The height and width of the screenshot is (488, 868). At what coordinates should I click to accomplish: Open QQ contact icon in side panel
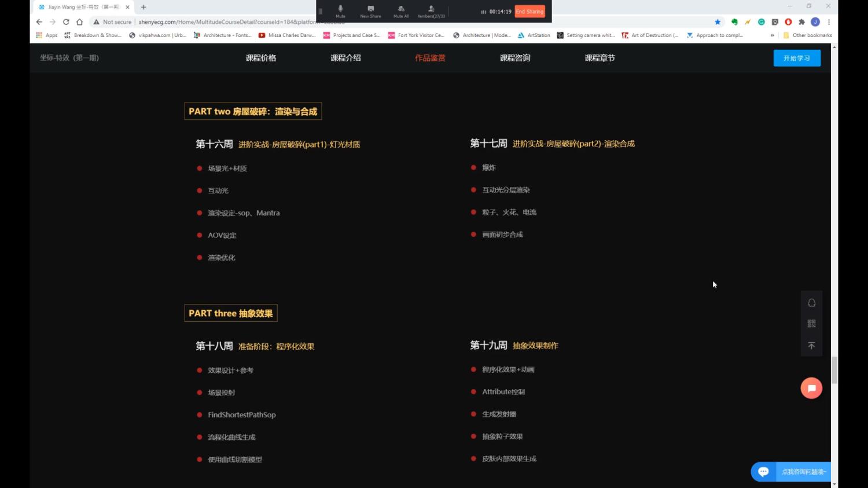coord(811,303)
